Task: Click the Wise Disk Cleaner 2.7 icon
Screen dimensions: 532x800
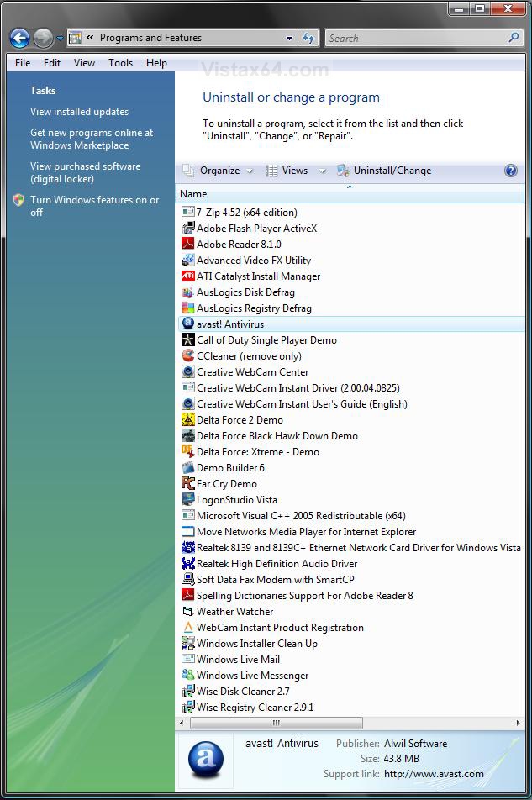Action: pos(187,691)
